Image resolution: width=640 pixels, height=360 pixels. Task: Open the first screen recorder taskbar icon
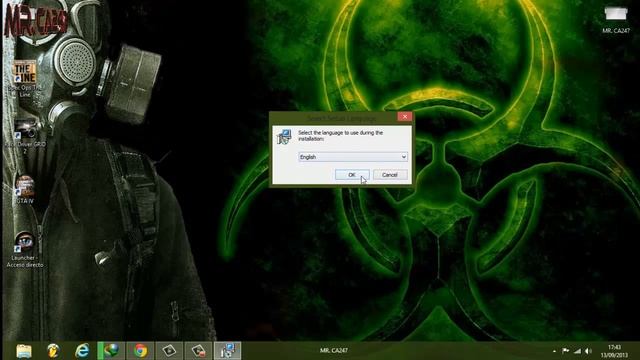(x=169, y=351)
